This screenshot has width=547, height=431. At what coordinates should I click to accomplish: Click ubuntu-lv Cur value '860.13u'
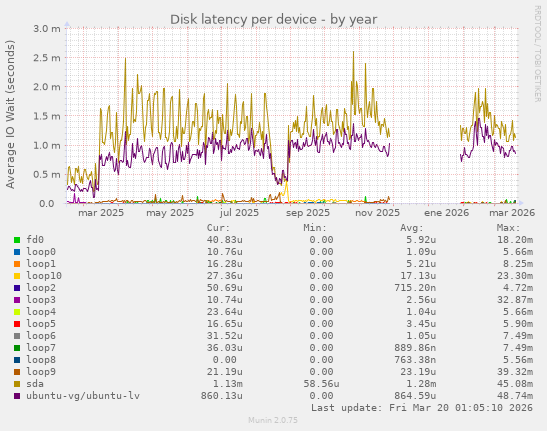(x=222, y=395)
